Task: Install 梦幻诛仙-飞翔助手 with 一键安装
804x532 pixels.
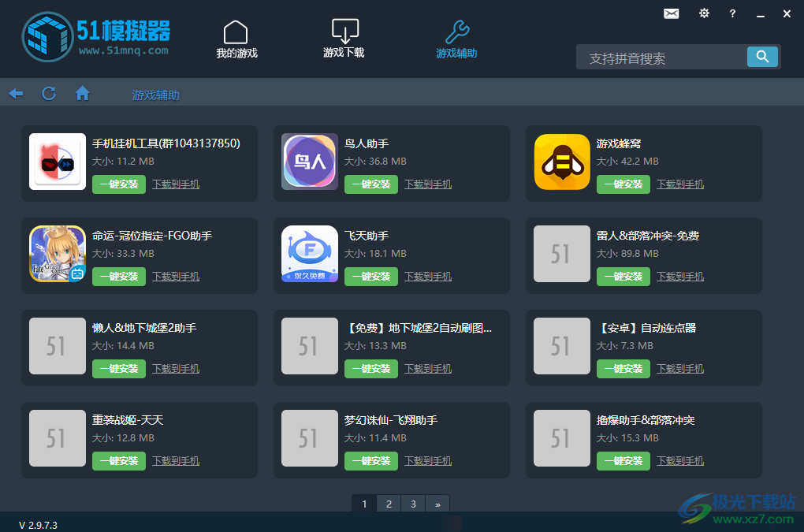Action: pyautogui.click(x=371, y=461)
